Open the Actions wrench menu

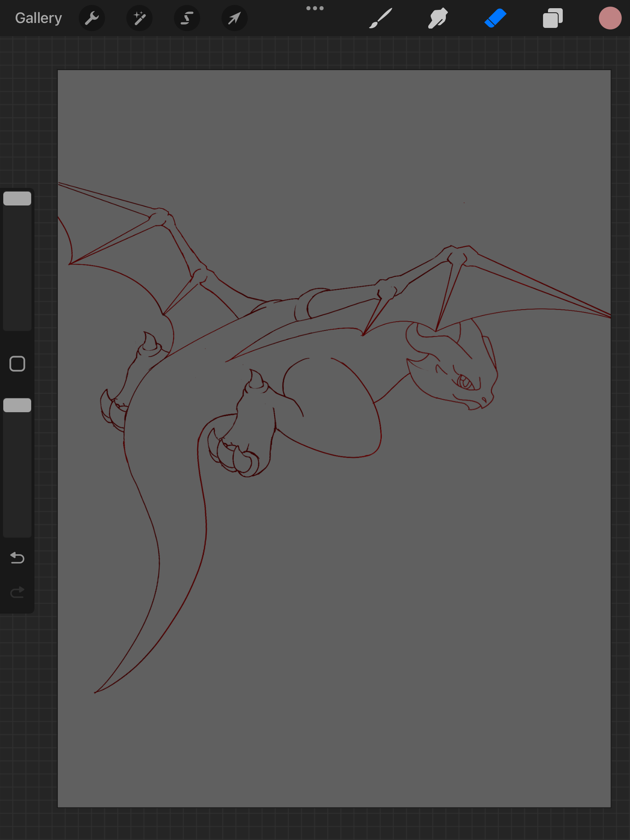[x=92, y=18]
